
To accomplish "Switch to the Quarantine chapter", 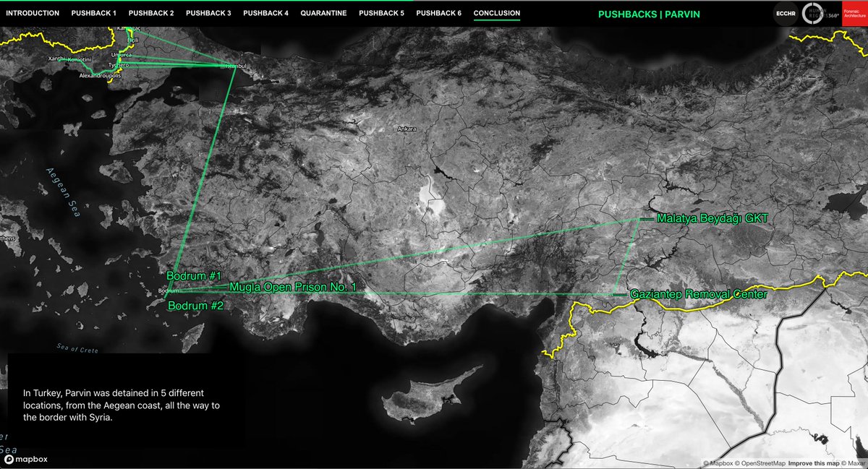I will 323,13.
